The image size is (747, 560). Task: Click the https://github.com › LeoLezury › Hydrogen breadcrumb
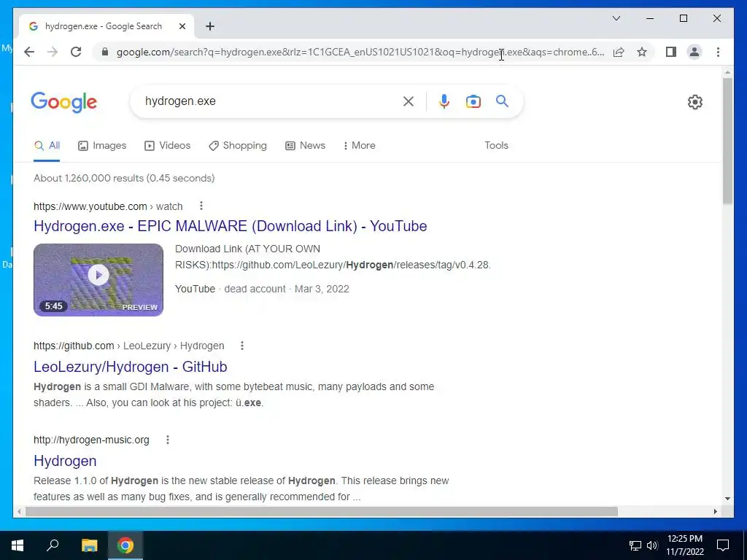pos(128,346)
